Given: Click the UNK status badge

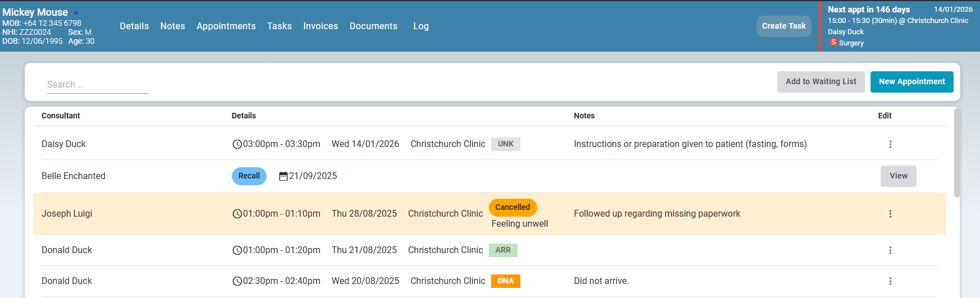Looking at the screenshot, I should click(505, 144).
